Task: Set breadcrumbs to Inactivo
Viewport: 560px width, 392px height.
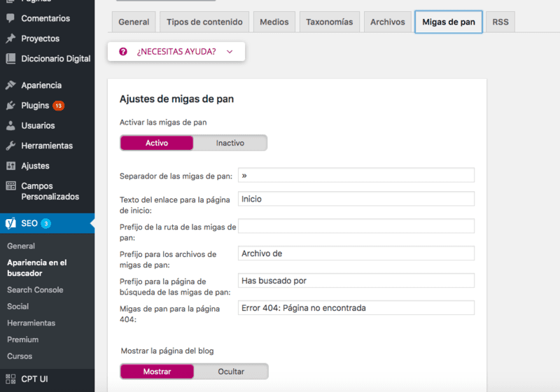Action: click(x=230, y=143)
